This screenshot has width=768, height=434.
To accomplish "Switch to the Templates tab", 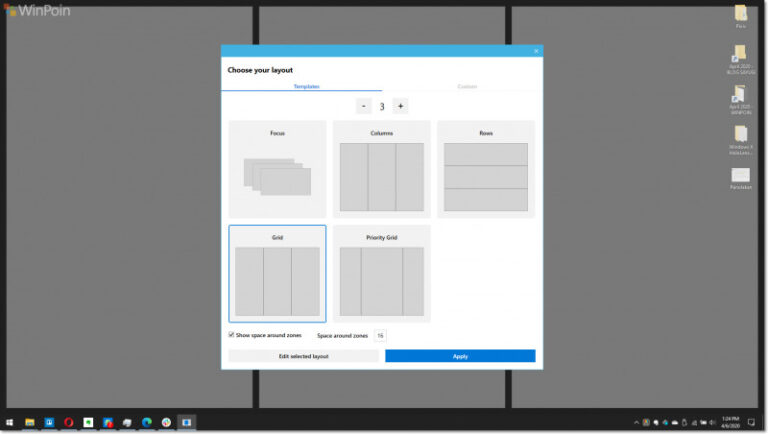I will (x=307, y=86).
